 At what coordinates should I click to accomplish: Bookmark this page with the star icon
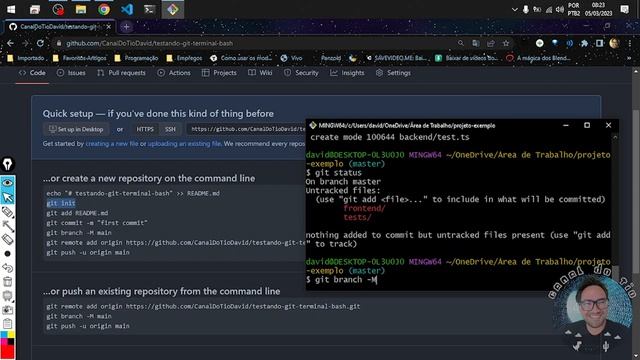[506, 43]
